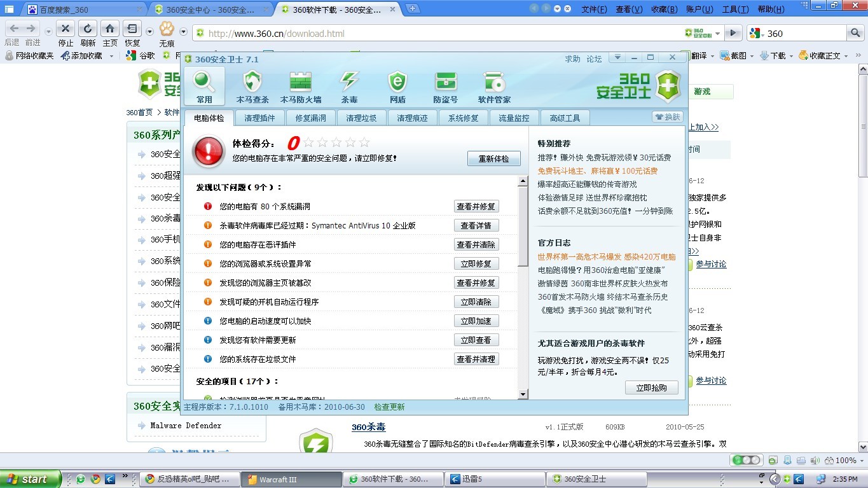Expand the dropdown arrow next to 无痕

183,32
